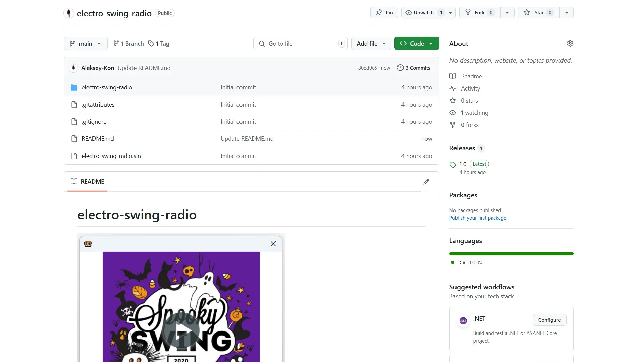644x362 pixels.
Task: Click the radio app icon in README screenshot
Action: point(88,244)
